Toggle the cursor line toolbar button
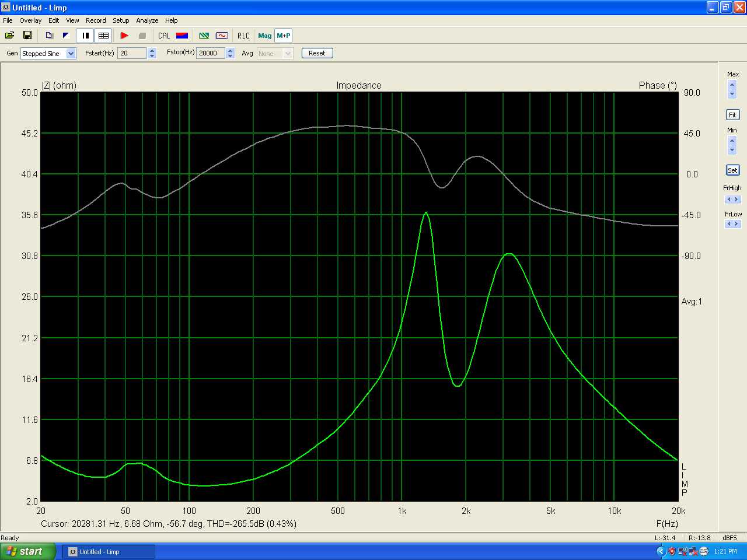The width and height of the screenshot is (747, 560). 85,36
